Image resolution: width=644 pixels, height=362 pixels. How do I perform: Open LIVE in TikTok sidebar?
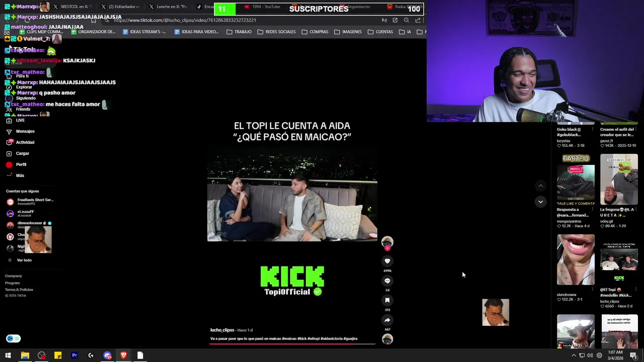(20, 121)
